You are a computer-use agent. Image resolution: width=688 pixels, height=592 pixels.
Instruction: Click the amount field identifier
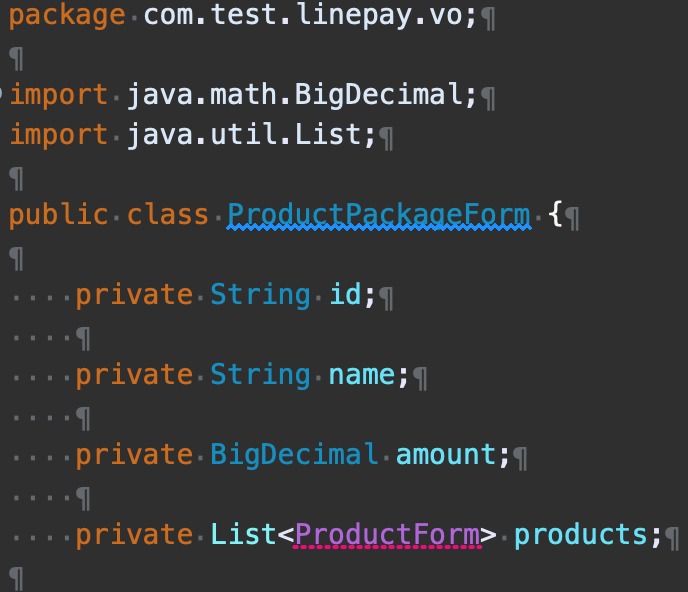click(446, 455)
